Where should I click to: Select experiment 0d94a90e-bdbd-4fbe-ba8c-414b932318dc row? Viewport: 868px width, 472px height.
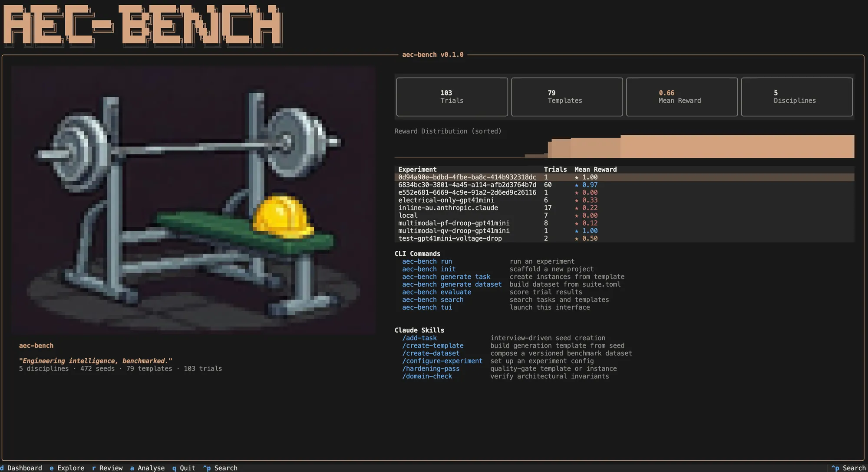pos(624,177)
